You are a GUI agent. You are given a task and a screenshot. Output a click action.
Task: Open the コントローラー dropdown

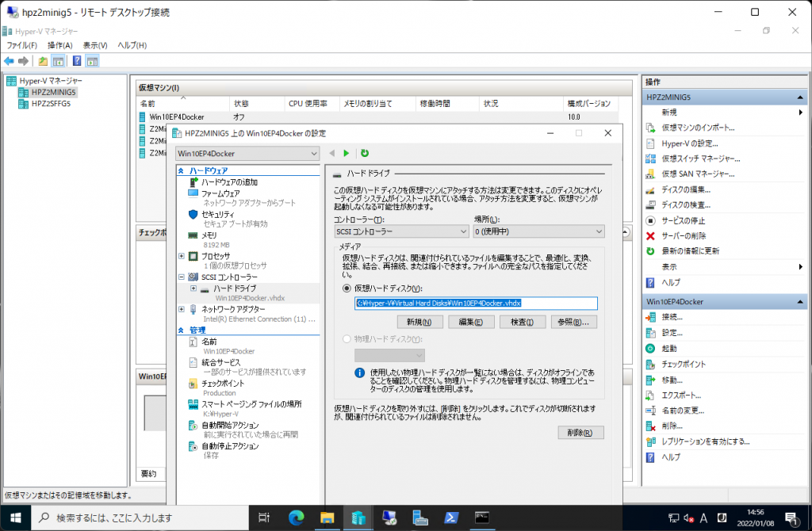tap(401, 231)
